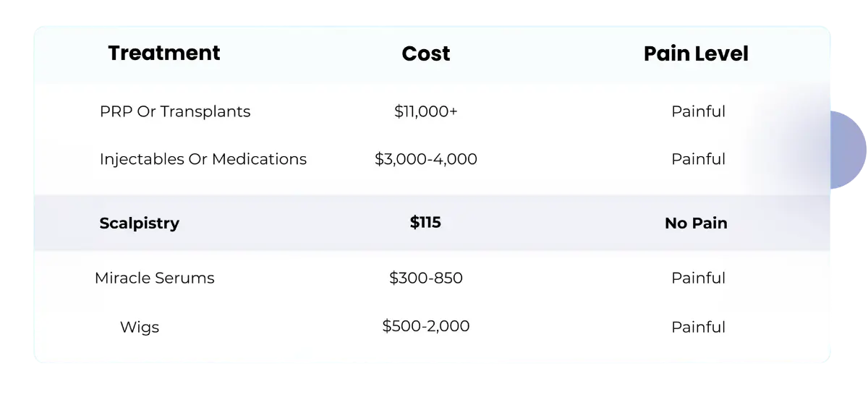Click Painful in the Miracle Serums row
Screen dimensions: 868x405
[698, 278]
